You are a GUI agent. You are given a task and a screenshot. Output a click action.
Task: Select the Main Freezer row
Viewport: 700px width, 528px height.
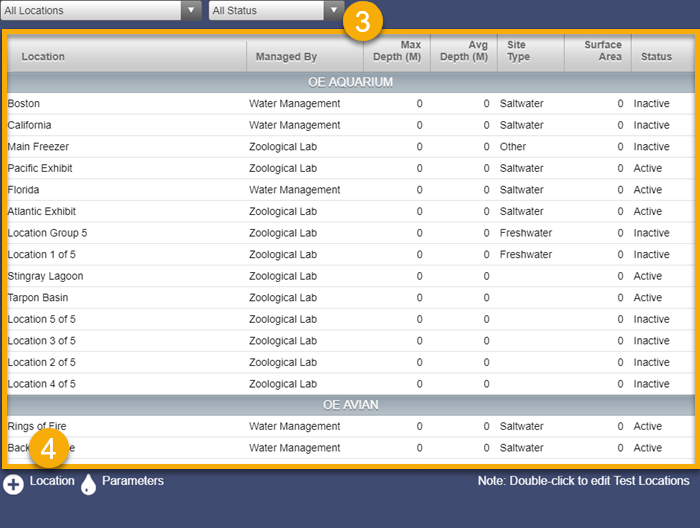point(351,147)
